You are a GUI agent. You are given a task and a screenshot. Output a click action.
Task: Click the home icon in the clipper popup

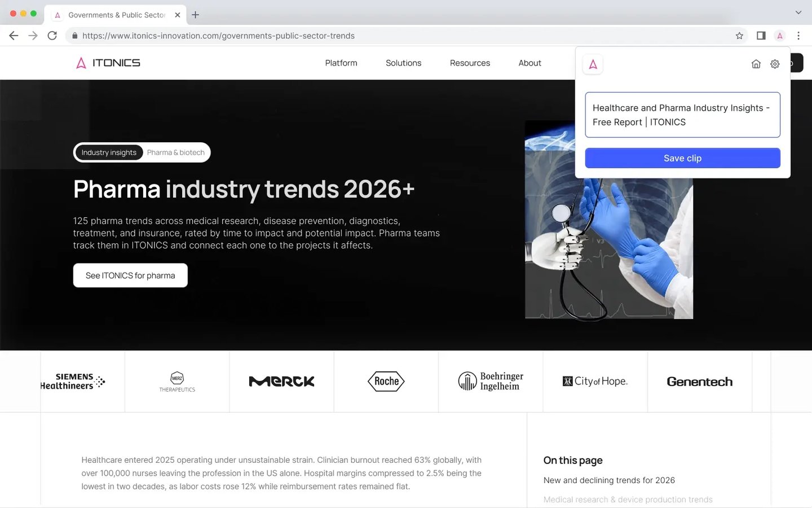(756, 64)
